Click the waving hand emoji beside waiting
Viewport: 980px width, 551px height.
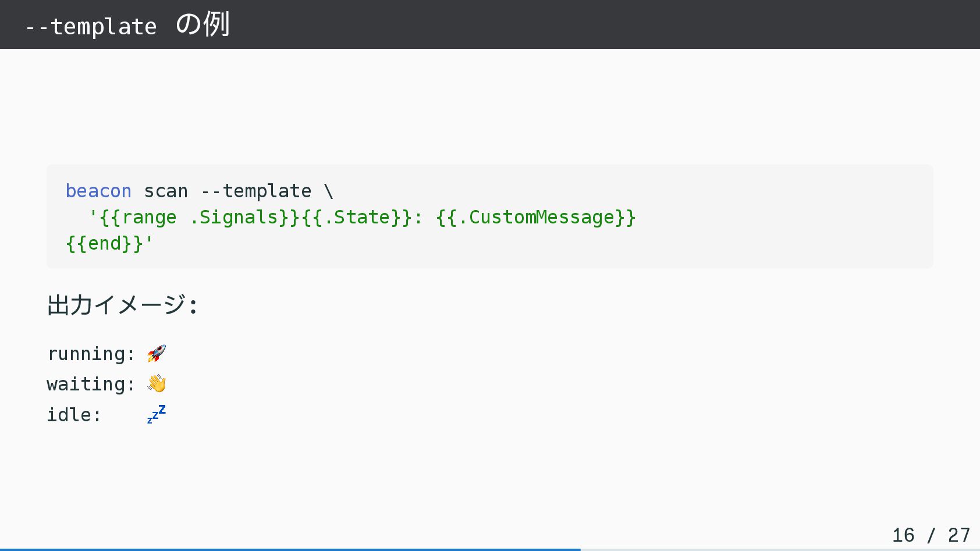pos(157,383)
